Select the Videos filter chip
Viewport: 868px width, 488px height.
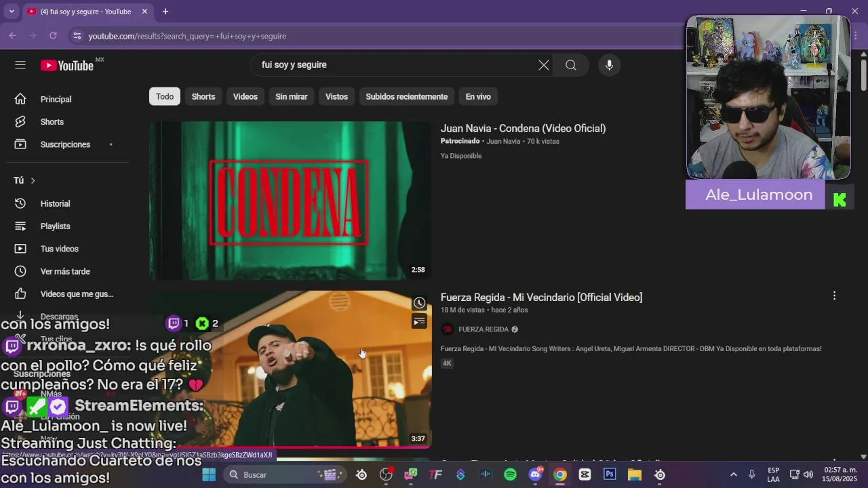point(245,96)
